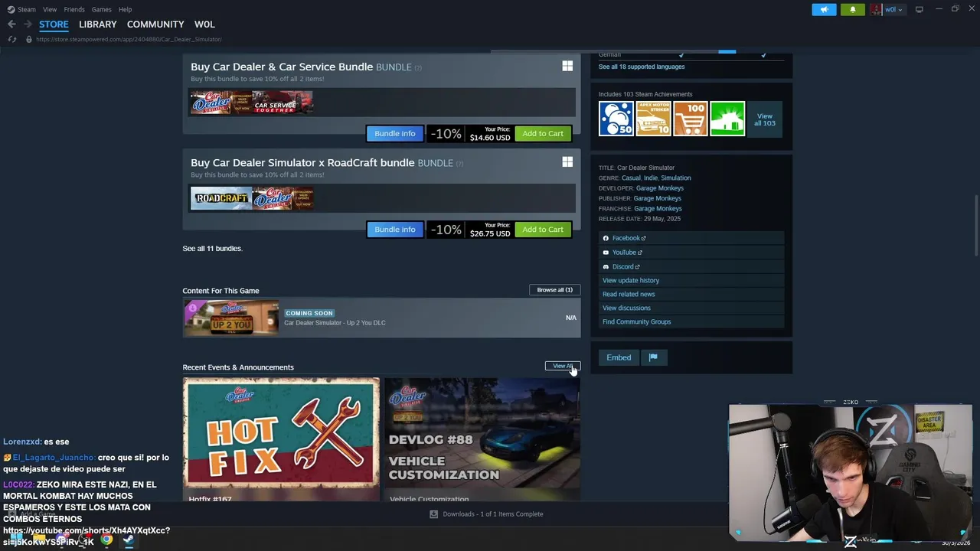Add Car Service bundle to cart
Viewport: 980px width, 551px height.
point(543,133)
